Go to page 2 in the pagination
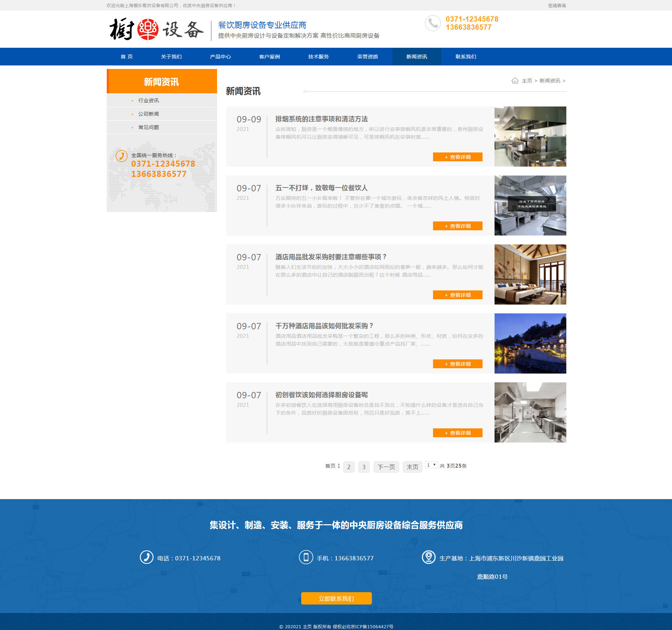672x630 pixels. 349,467
